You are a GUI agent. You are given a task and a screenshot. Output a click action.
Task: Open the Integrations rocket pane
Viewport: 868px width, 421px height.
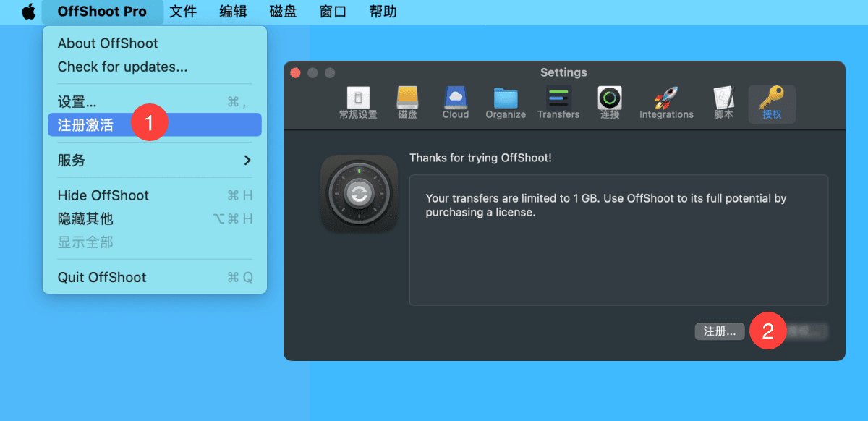666,103
